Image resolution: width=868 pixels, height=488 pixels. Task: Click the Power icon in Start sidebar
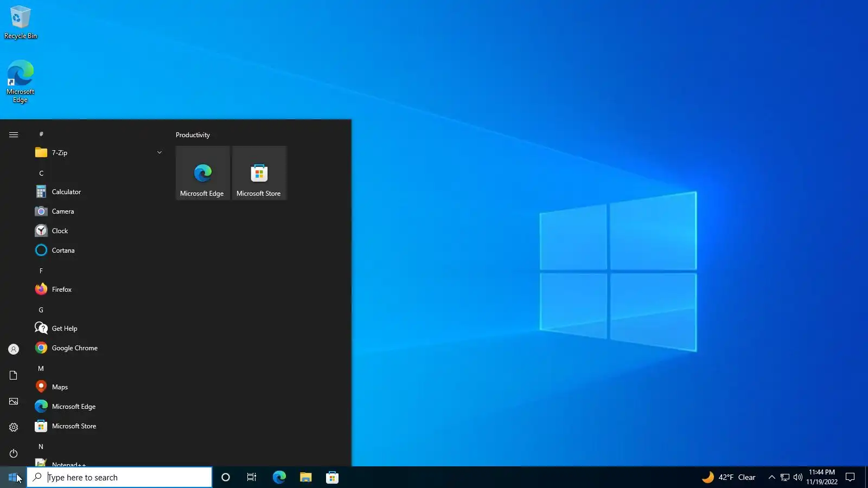(x=14, y=453)
